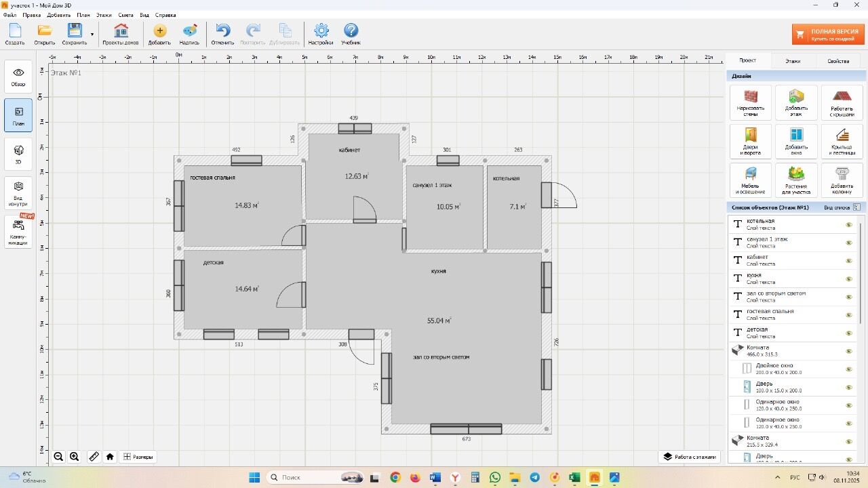Toggle visibility of кухня text layer
The width and height of the screenshot is (868, 488).
848,279
